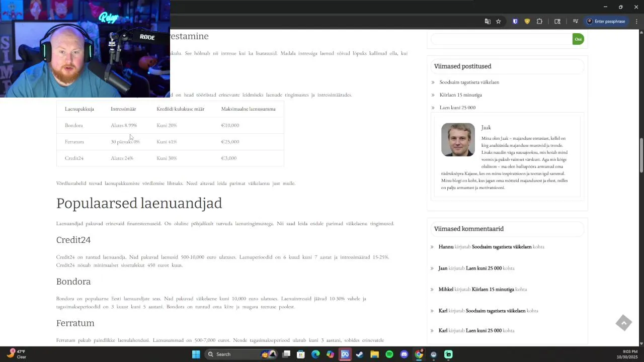Launch Microsoft Edge from the taskbar

click(315, 354)
